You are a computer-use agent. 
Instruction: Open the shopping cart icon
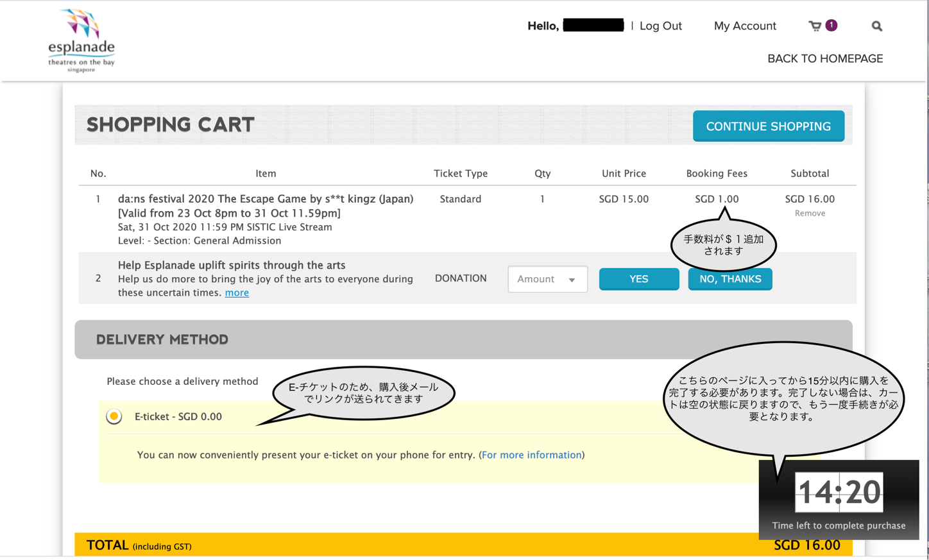tap(815, 26)
